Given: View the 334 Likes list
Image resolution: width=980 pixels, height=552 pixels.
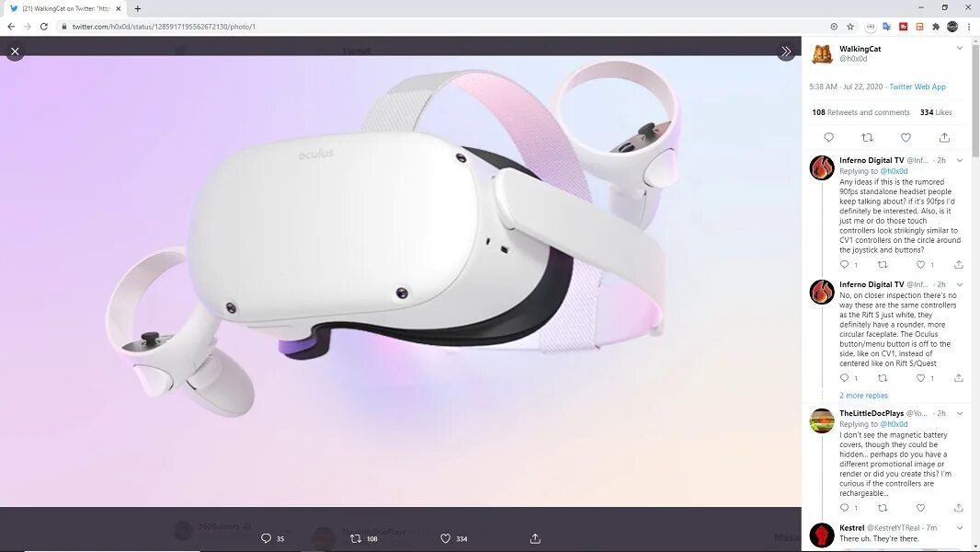Looking at the screenshot, I should click(936, 112).
